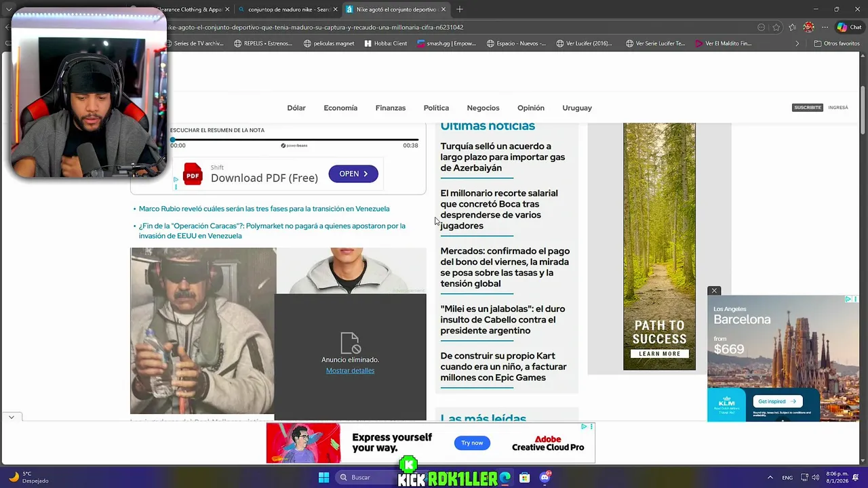
Task: Go to the Finanzas section
Action: coord(391,108)
